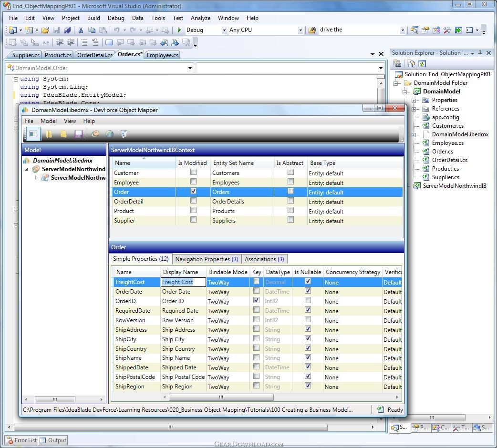
Task: Check the Key checkbox for ShipCity
Action: tap(257, 338)
